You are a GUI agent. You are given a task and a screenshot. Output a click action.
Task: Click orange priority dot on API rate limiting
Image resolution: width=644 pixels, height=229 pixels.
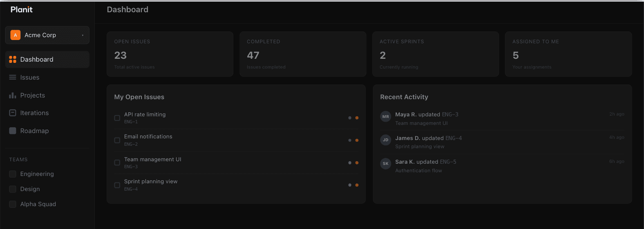point(357,118)
